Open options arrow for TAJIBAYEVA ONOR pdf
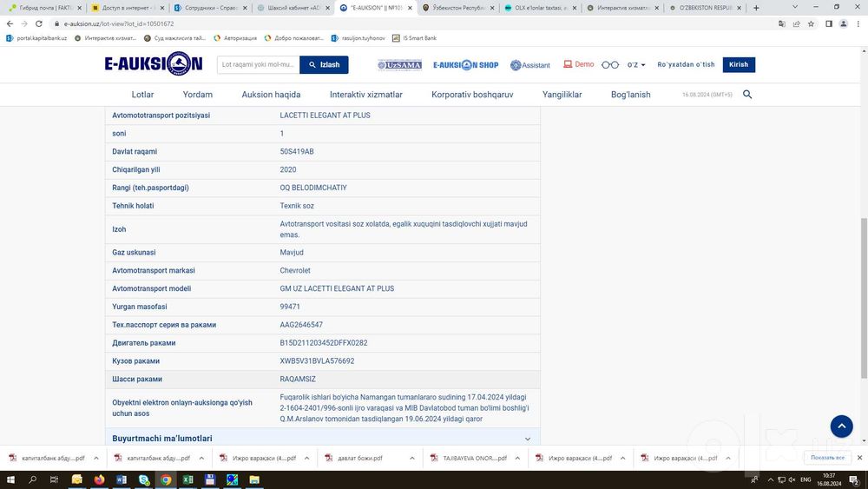The width and height of the screenshot is (868, 489). tap(517, 458)
